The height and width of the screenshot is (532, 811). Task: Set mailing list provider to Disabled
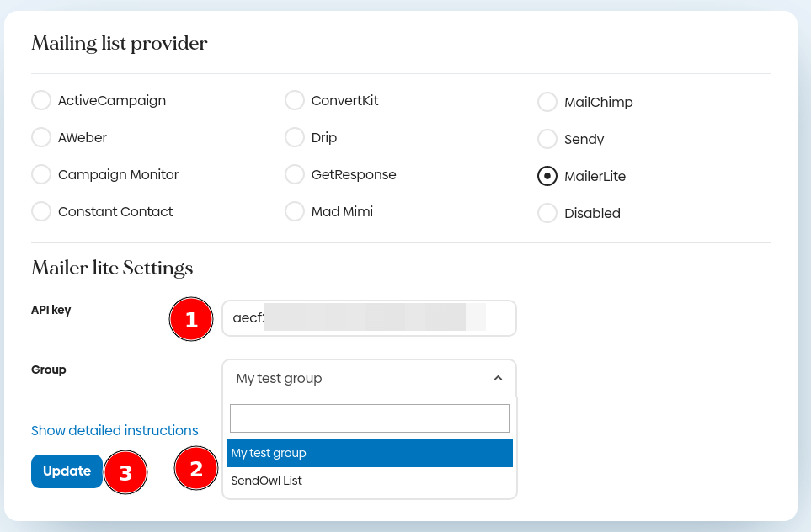coord(547,213)
